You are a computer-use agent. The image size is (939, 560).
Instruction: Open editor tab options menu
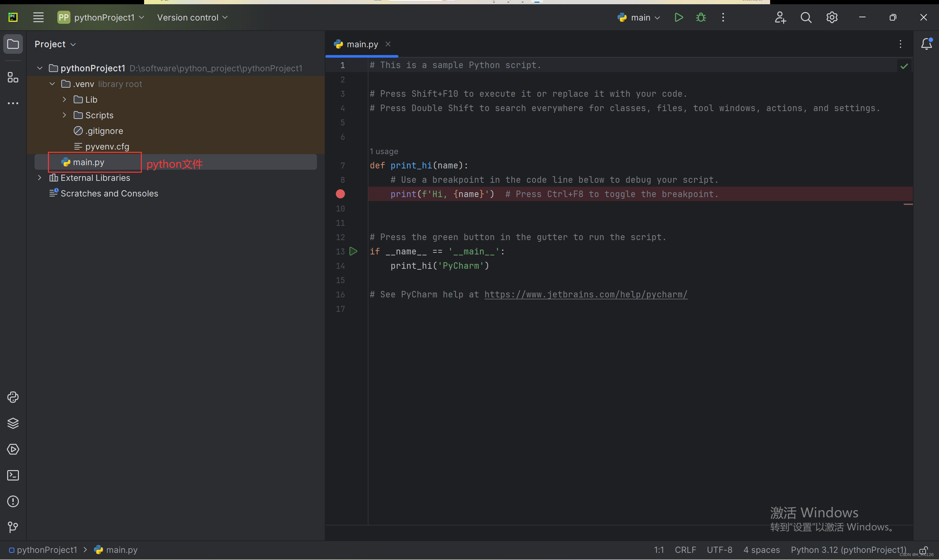pyautogui.click(x=901, y=44)
